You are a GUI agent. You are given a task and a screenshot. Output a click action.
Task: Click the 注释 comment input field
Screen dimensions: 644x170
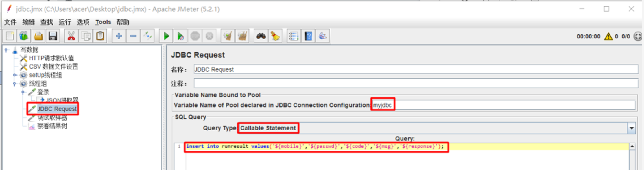tap(416, 83)
